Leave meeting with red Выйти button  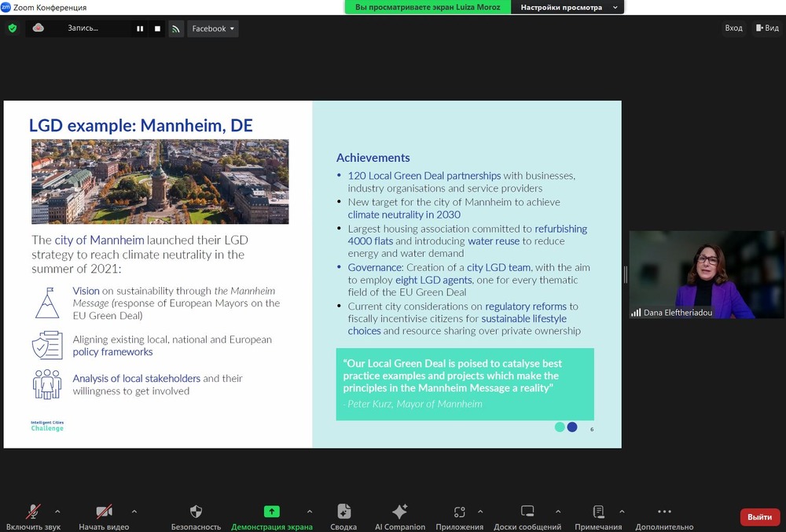[x=759, y=517]
